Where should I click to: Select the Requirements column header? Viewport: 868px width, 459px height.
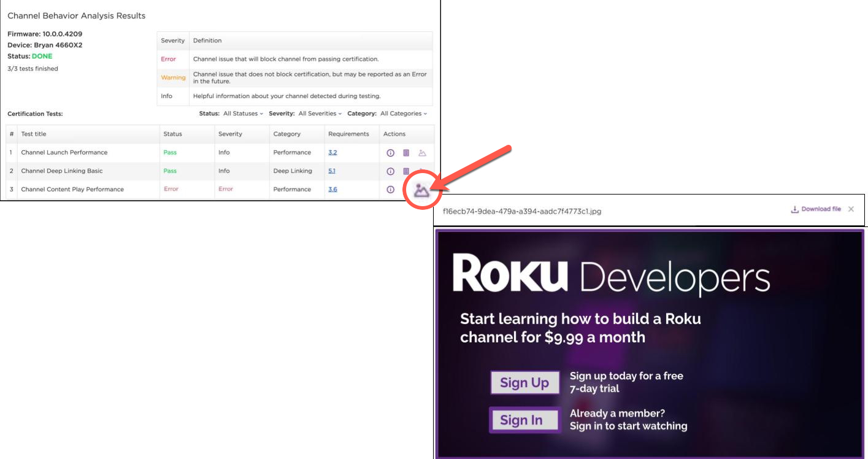(x=348, y=134)
